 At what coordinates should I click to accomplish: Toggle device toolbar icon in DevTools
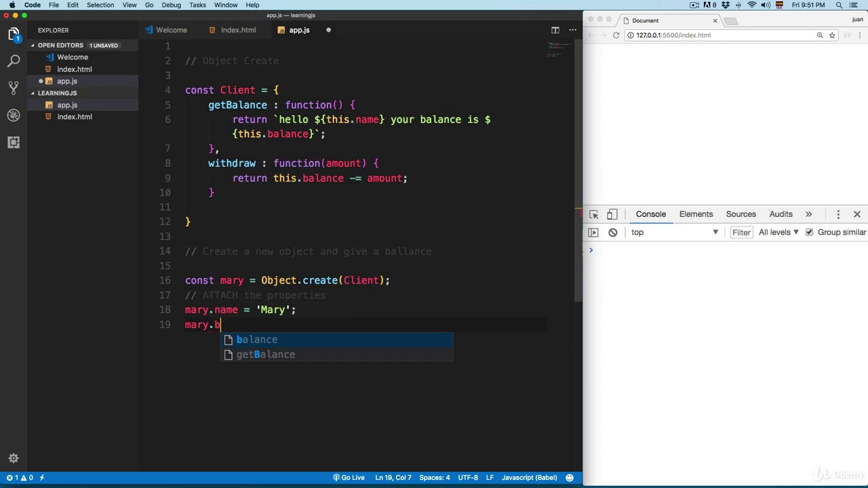612,214
